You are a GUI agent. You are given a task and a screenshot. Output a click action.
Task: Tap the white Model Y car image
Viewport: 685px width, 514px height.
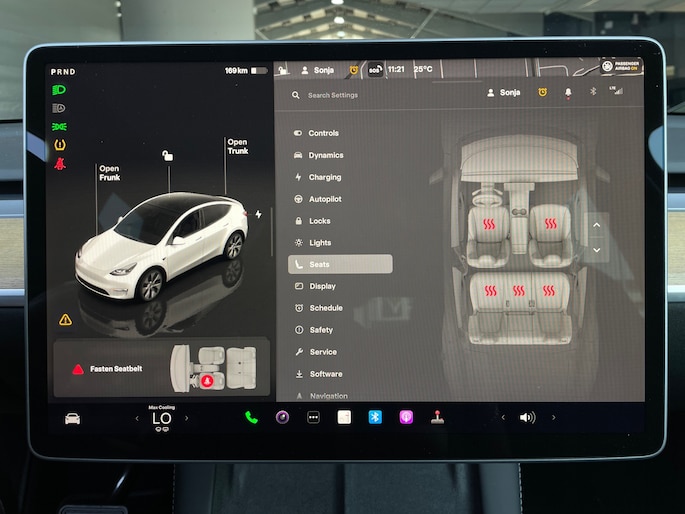click(x=162, y=245)
